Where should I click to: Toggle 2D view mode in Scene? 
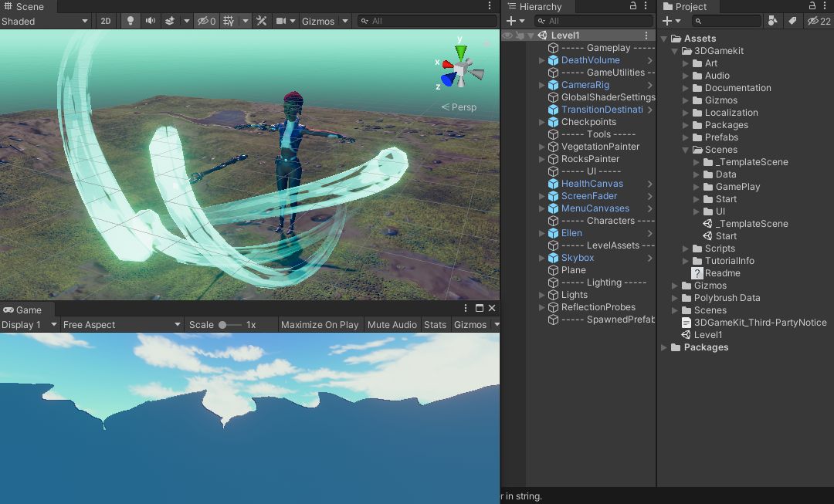click(106, 21)
